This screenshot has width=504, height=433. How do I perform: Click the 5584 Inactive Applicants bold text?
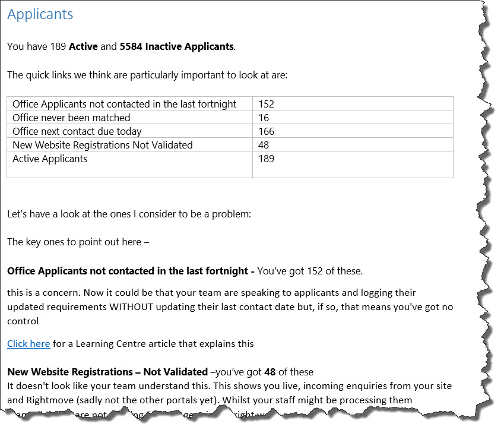(177, 46)
